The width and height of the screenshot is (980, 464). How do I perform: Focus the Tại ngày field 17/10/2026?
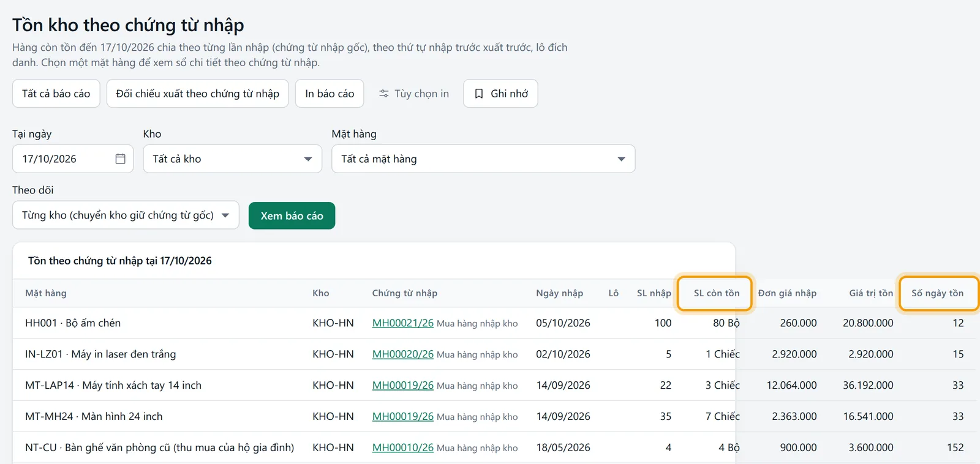tap(73, 159)
